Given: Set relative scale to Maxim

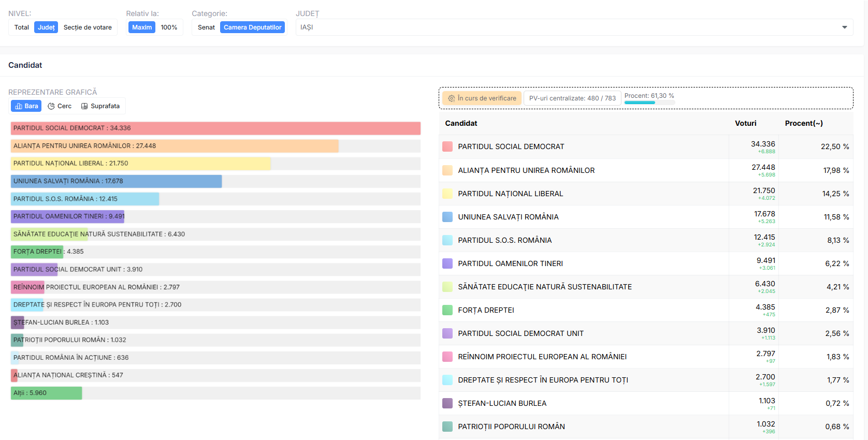Looking at the screenshot, I should 142,27.
